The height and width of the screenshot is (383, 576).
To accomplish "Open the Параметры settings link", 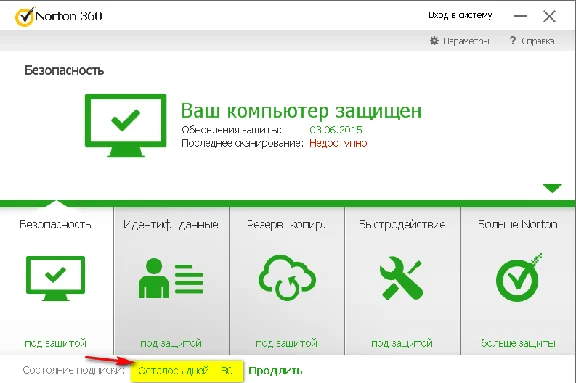I will (466, 41).
